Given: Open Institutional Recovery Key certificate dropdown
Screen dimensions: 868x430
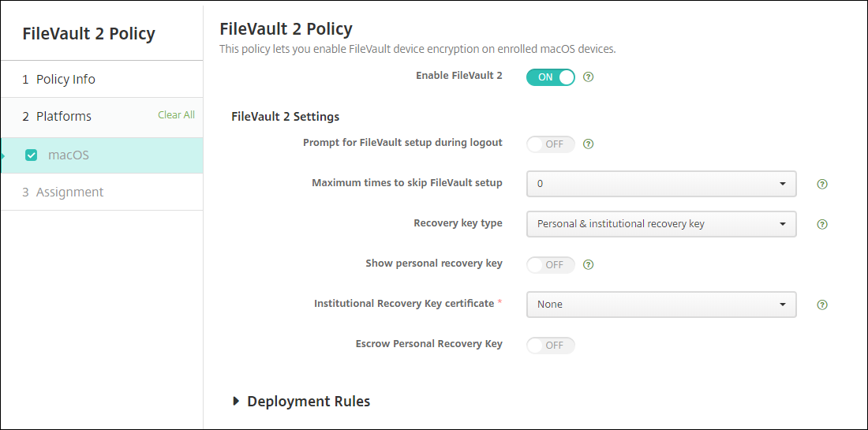Looking at the screenshot, I should pos(660,305).
